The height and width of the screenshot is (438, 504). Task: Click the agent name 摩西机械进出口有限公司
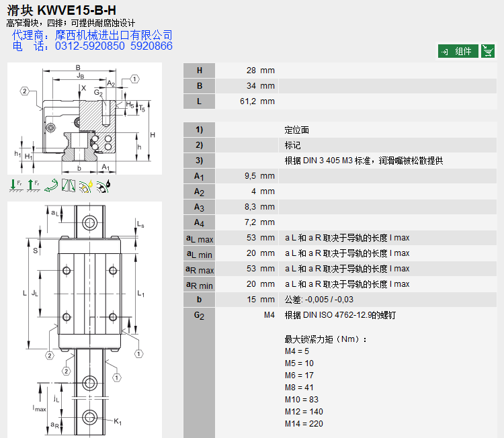[113, 35]
